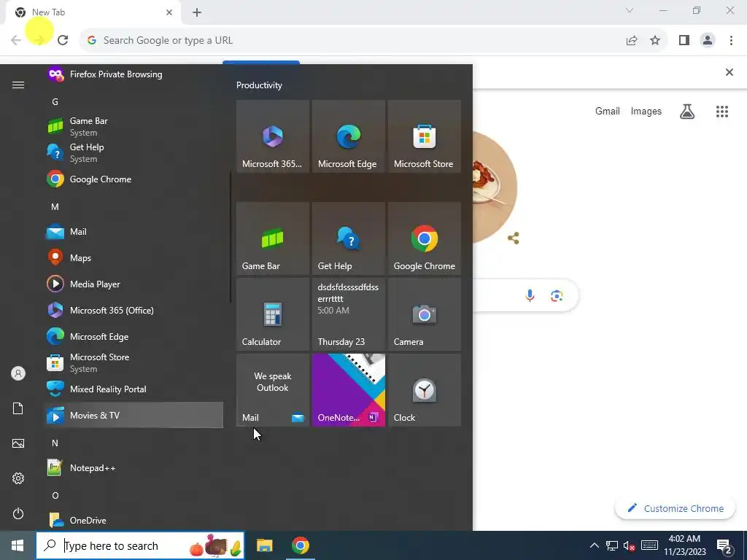Open the Get Help tile
Viewport: 747px width, 560px height.
pos(348,238)
